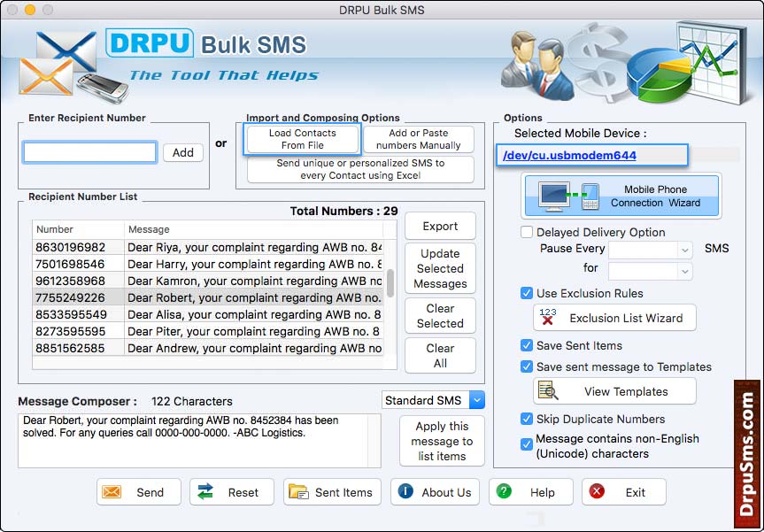Click the 'Dear Kamron' message cell
This screenshot has height=532, width=764.
254,281
